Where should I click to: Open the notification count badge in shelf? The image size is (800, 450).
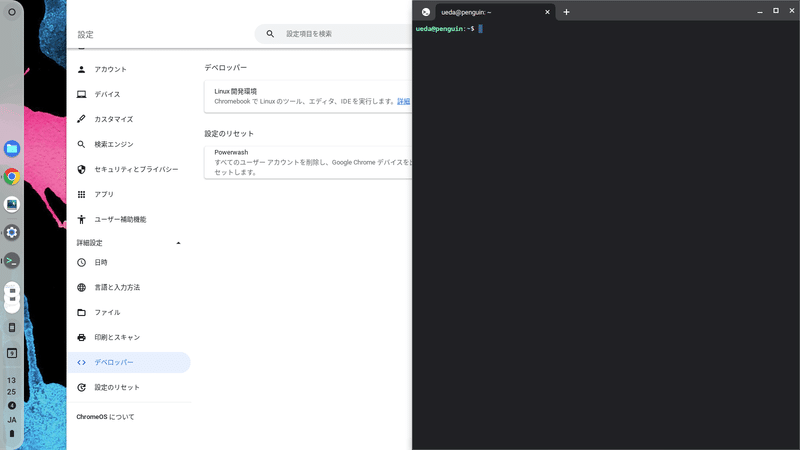point(12,406)
